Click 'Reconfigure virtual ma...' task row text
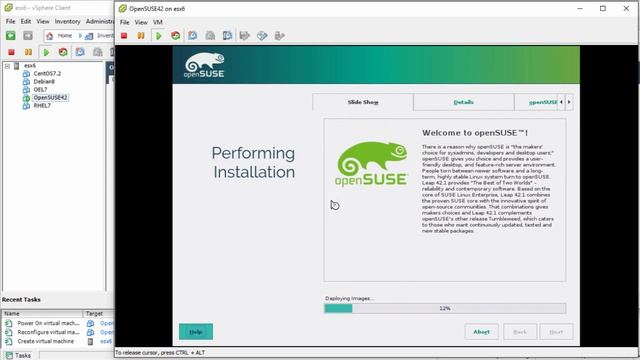 pyautogui.click(x=49, y=332)
